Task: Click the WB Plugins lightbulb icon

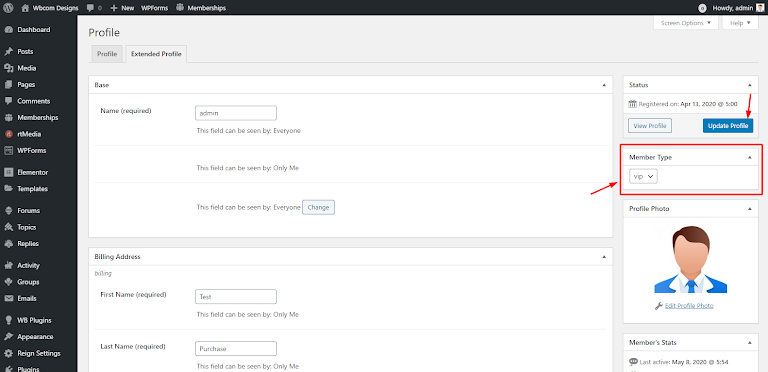Action: (8, 320)
